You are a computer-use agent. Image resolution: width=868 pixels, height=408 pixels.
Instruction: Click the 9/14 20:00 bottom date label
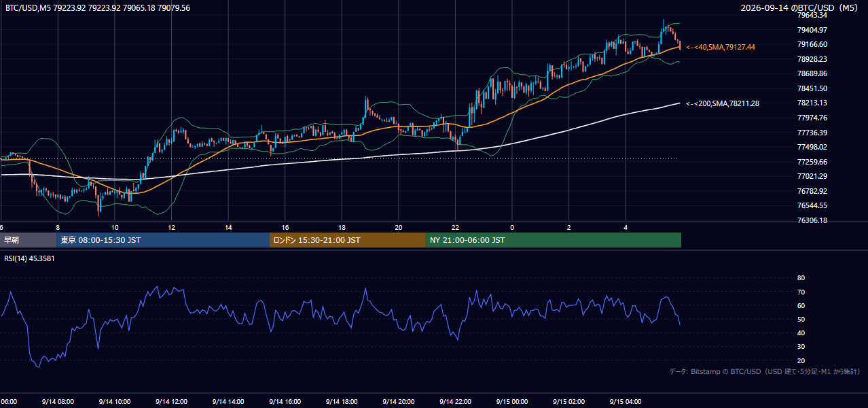coord(399,401)
